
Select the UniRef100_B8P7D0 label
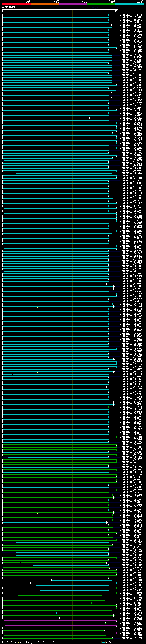(x=131, y=156)
